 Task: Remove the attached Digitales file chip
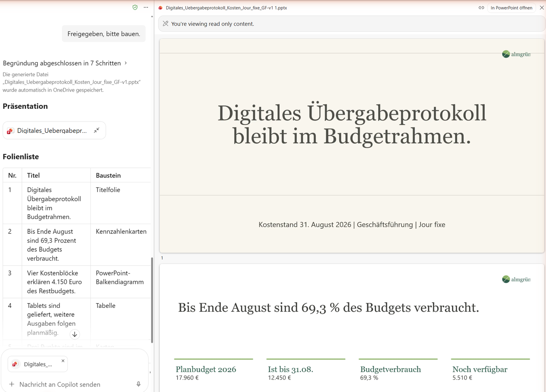(x=63, y=361)
